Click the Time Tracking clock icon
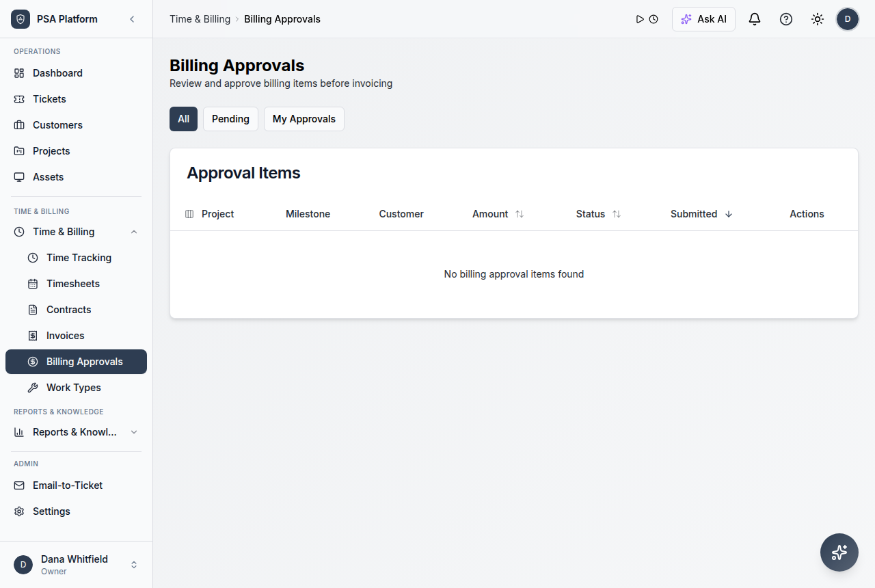The image size is (875, 588). [x=33, y=258]
